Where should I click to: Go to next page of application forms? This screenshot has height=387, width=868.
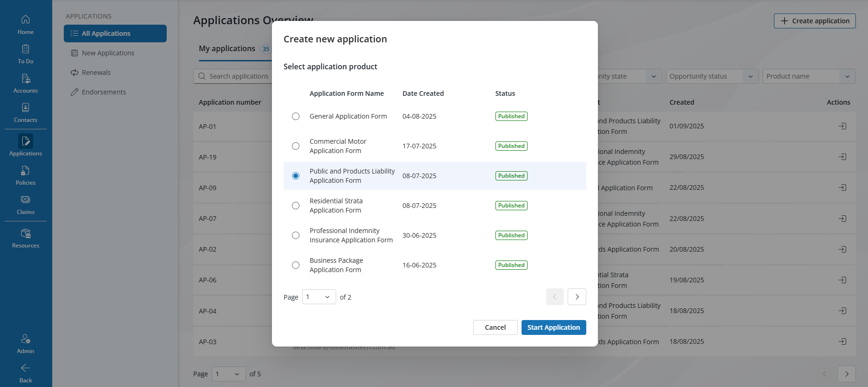(577, 297)
